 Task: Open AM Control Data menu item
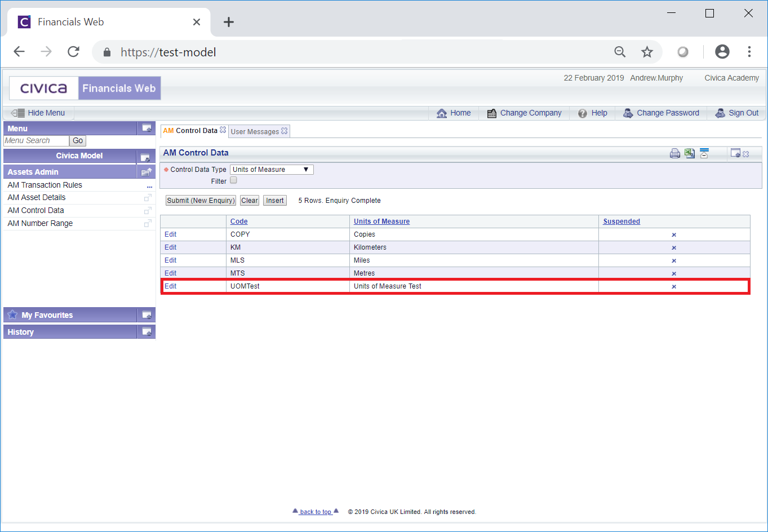coord(35,210)
